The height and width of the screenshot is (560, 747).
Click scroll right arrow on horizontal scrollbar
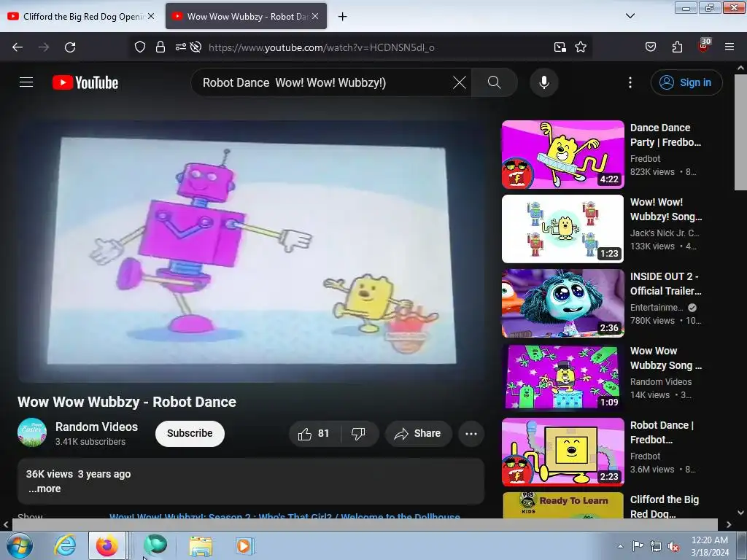click(729, 525)
